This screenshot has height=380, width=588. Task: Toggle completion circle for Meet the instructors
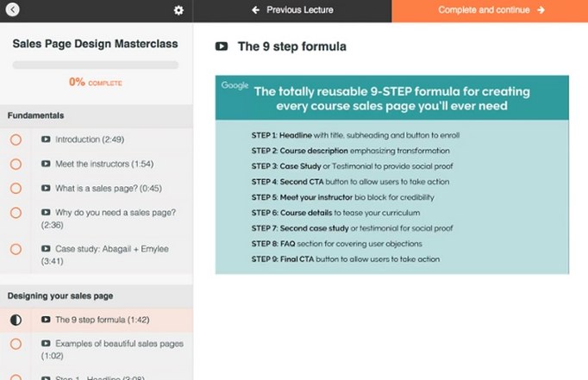[16, 164]
